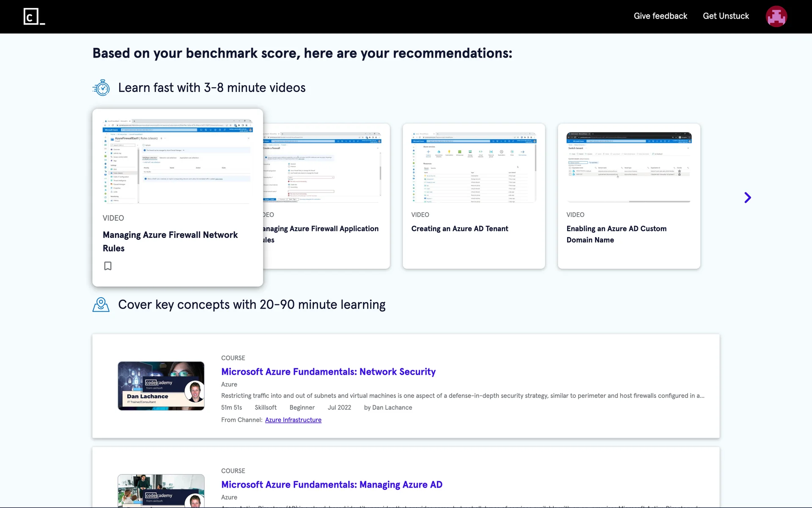Click the Managing Azure AD course thumbnail
Viewport: 812px width, 508px height.
161,491
